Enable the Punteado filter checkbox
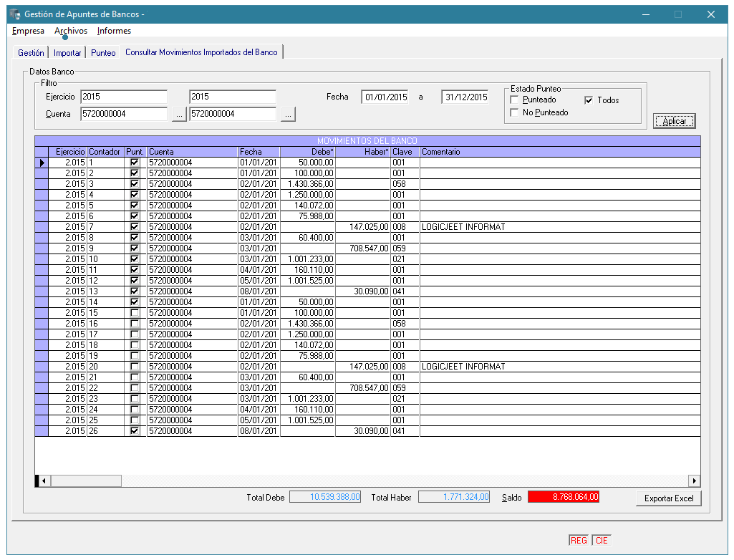This screenshot has height=560, width=734. [514, 100]
